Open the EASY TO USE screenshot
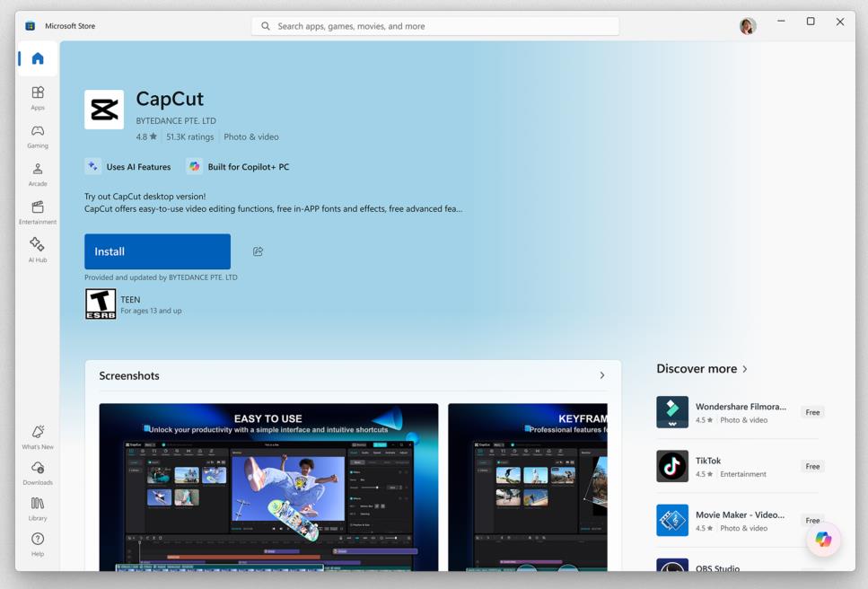 [268, 488]
